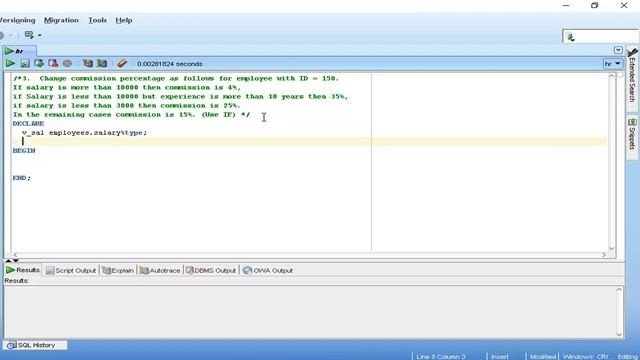Click the v_sal employees.salary%type line
Viewport: 640px width, 360px height.
pos(84,133)
